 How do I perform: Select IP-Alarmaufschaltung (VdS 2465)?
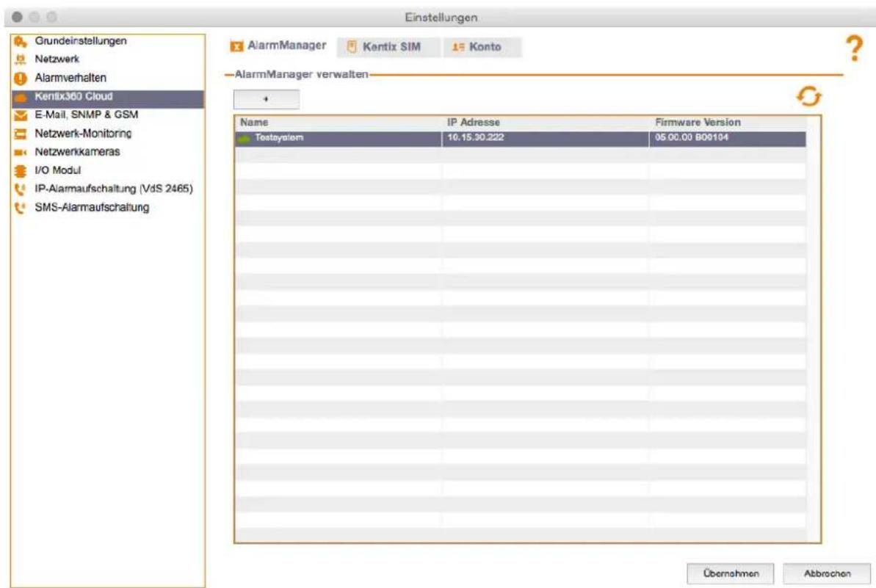(x=113, y=189)
